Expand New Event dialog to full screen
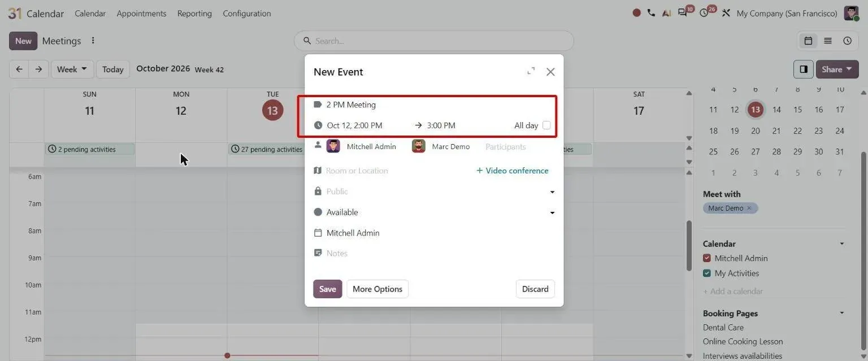868x361 pixels. point(531,71)
